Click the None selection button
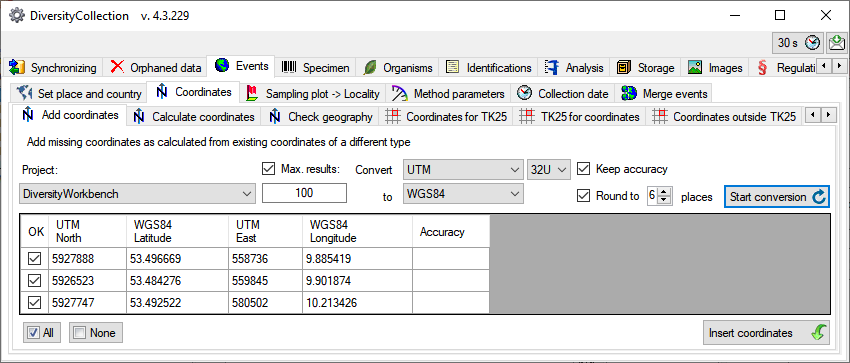Viewport: 850px width, 363px height. pyautogui.click(x=96, y=333)
